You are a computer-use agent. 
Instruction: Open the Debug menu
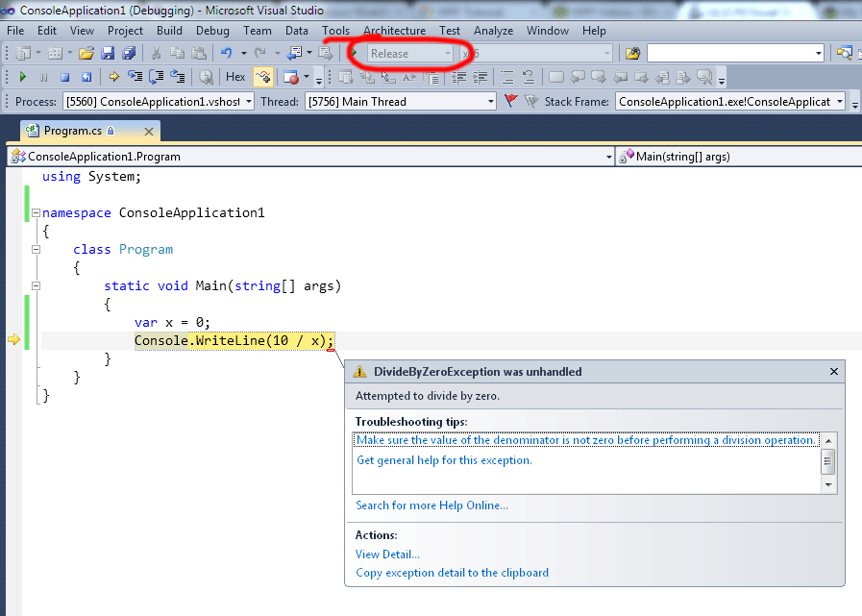(x=212, y=31)
